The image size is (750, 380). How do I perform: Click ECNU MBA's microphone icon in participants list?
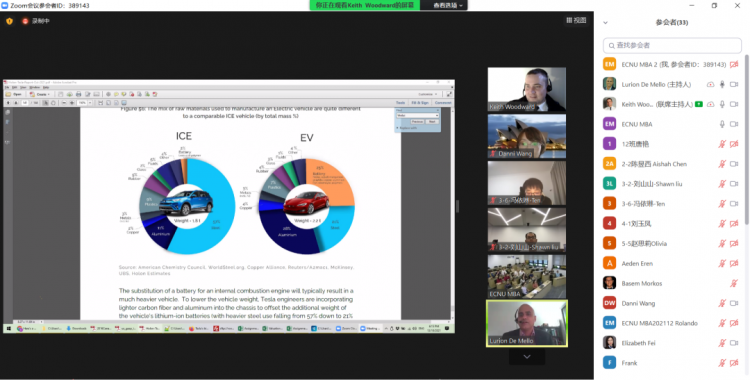click(x=722, y=124)
